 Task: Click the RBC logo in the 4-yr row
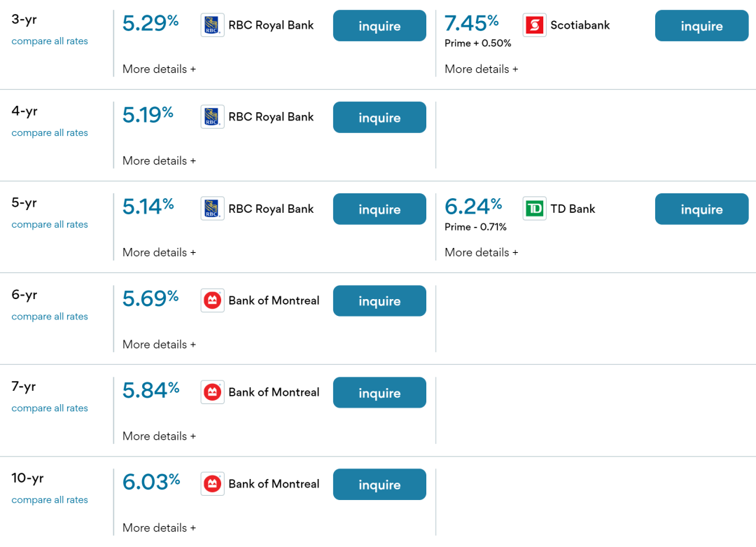pos(212,117)
